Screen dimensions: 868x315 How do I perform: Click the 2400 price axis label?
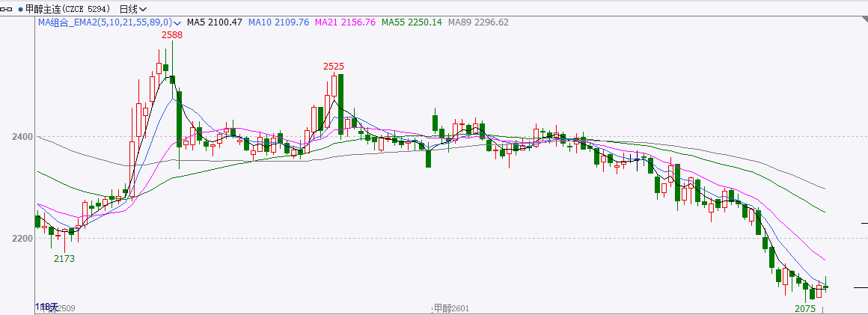(22, 137)
